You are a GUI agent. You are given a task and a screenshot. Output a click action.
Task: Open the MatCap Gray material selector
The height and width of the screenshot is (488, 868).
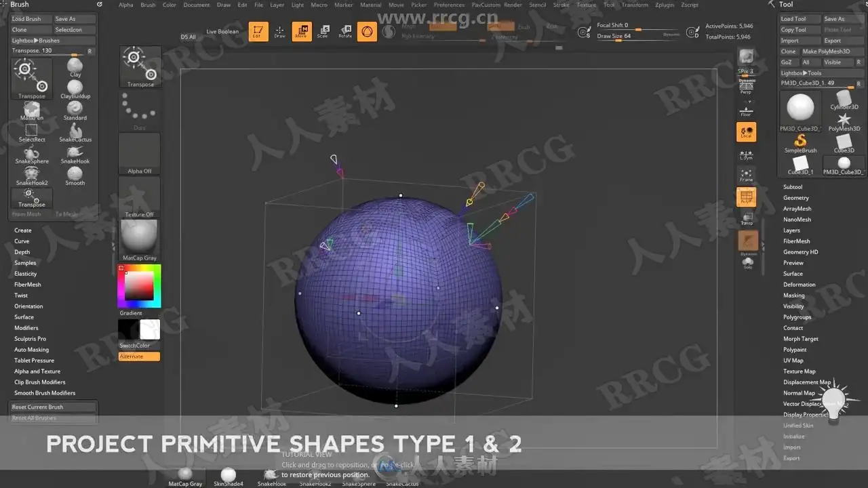coord(140,241)
